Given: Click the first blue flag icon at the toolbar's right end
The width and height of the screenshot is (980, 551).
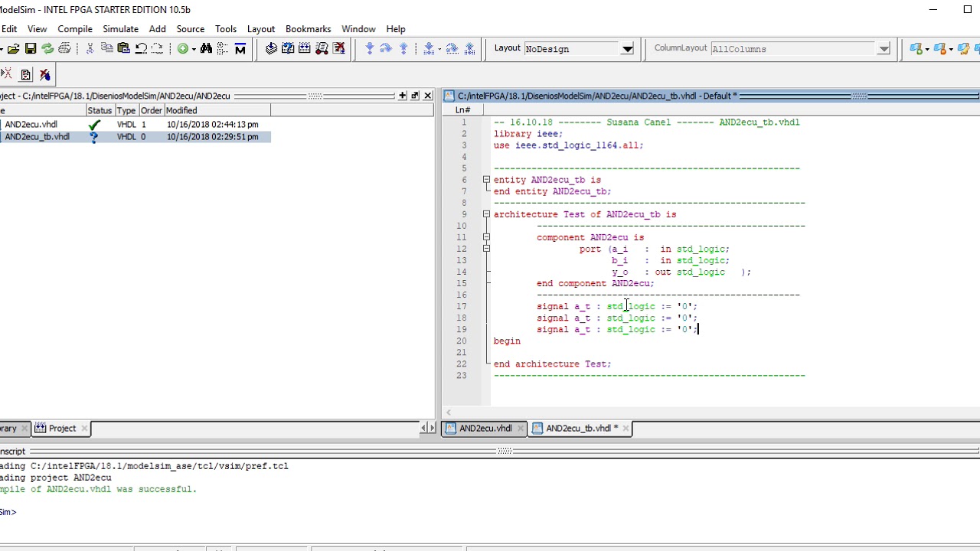Looking at the screenshot, I should coord(915,49).
